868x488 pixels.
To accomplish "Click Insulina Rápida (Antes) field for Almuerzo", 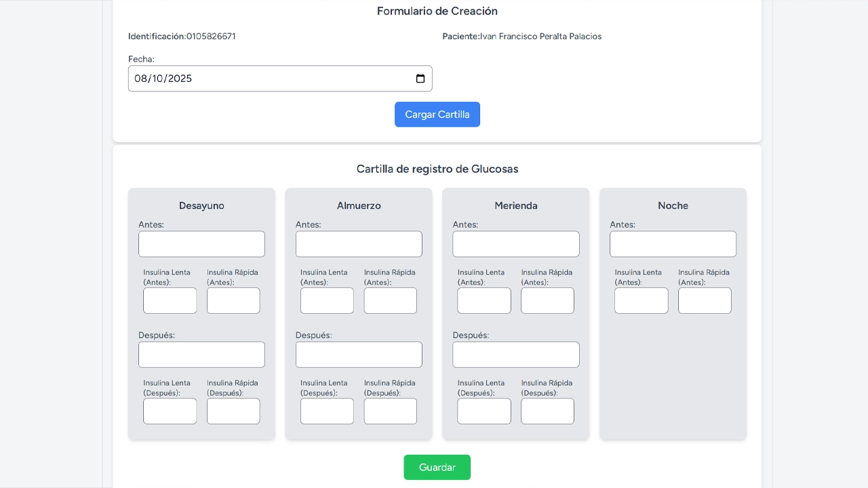I will tap(390, 300).
